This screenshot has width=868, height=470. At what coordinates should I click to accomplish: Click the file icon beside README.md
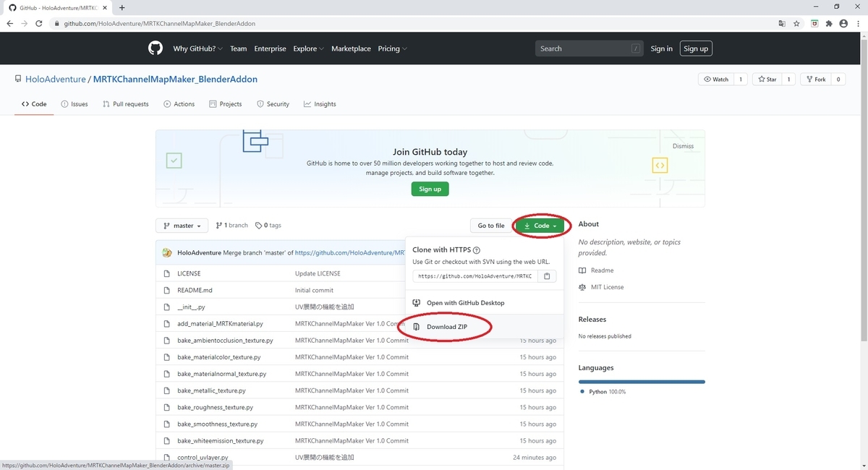click(167, 290)
